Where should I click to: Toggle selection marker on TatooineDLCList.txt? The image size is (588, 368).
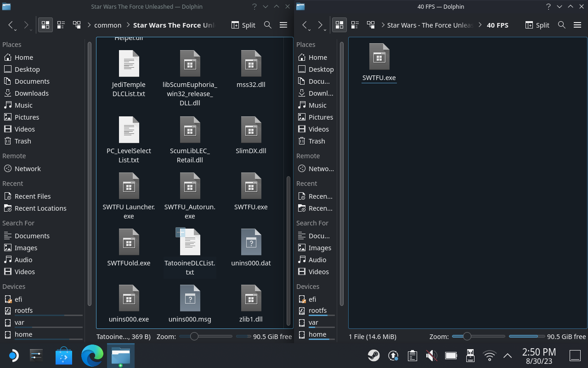click(x=181, y=233)
